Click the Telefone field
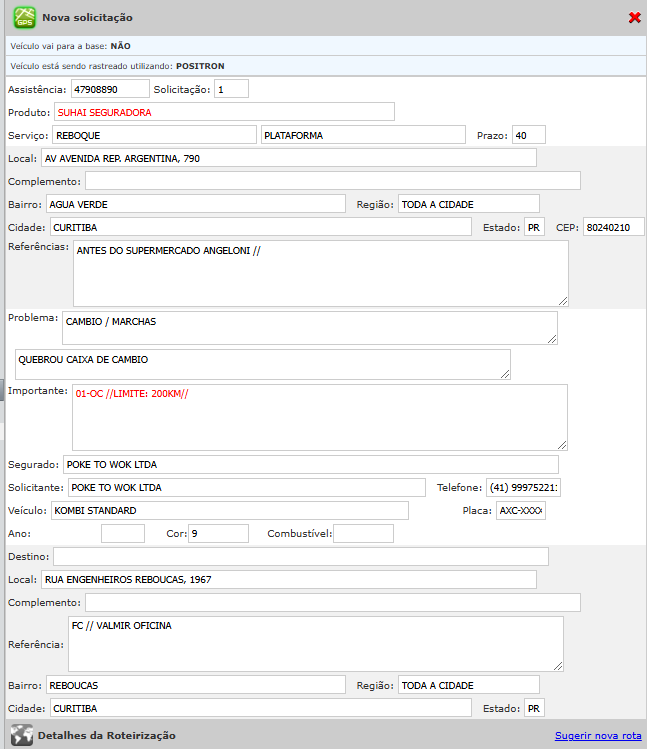Image resolution: width=652 pixels, height=749 pixels. [523, 488]
